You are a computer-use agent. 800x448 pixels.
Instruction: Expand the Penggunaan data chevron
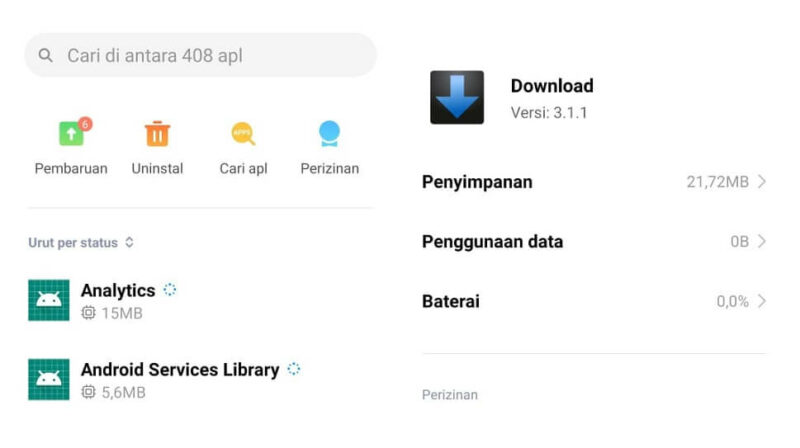pyautogui.click(x=762, y=241)
